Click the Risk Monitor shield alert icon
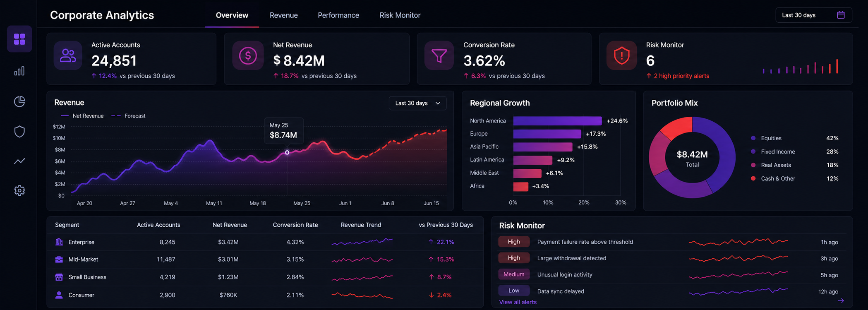 pos(621,55)
